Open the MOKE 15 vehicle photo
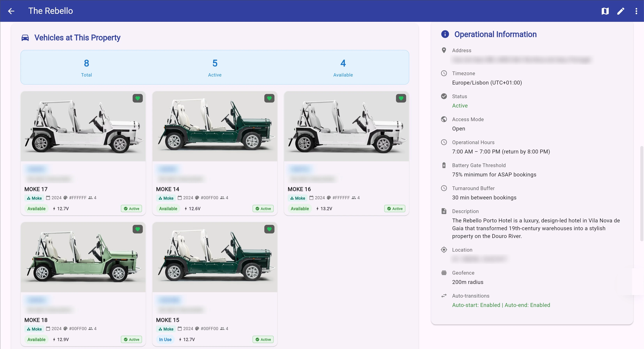This screenshot has width=644, height=349. coord(215,257)
